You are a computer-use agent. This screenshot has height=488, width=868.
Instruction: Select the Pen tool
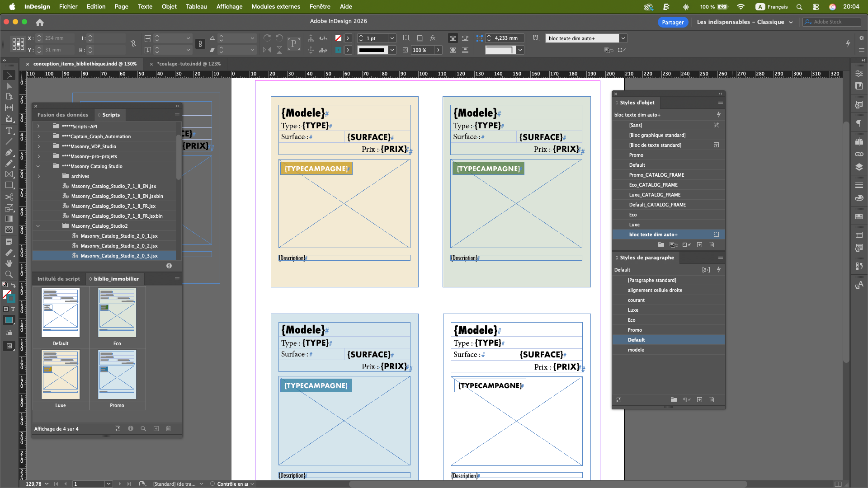[9, 152]
